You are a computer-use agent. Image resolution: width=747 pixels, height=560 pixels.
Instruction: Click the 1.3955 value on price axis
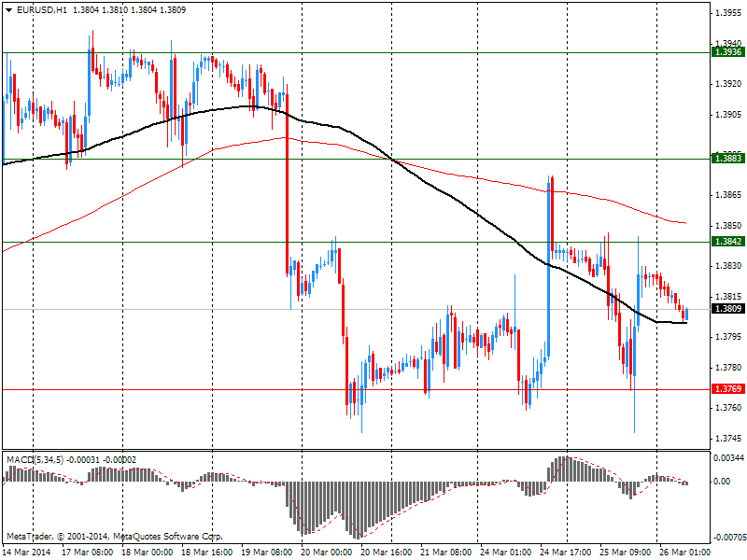727,13
